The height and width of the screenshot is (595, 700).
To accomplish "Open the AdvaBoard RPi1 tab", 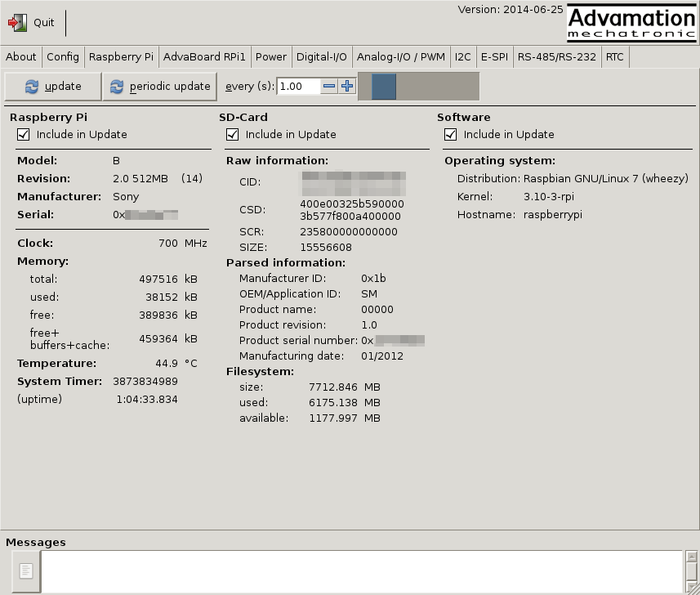I will tap(204, 57).
